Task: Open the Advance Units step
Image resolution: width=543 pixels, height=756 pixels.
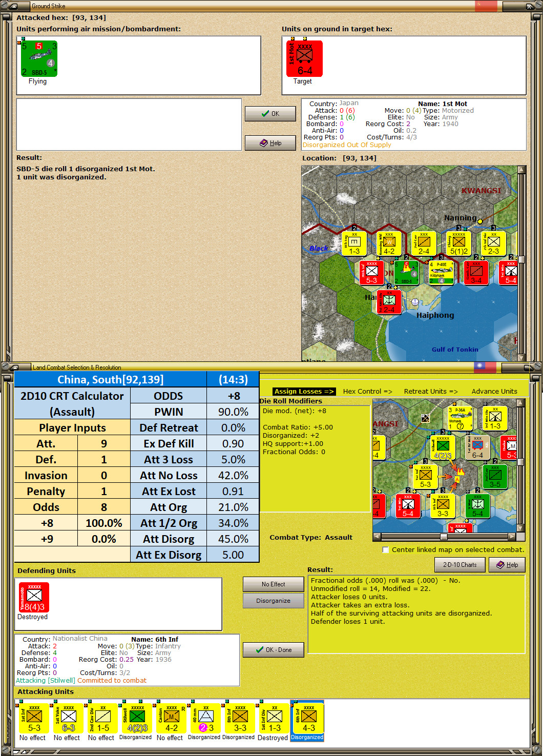Action: tap(494, 391)
